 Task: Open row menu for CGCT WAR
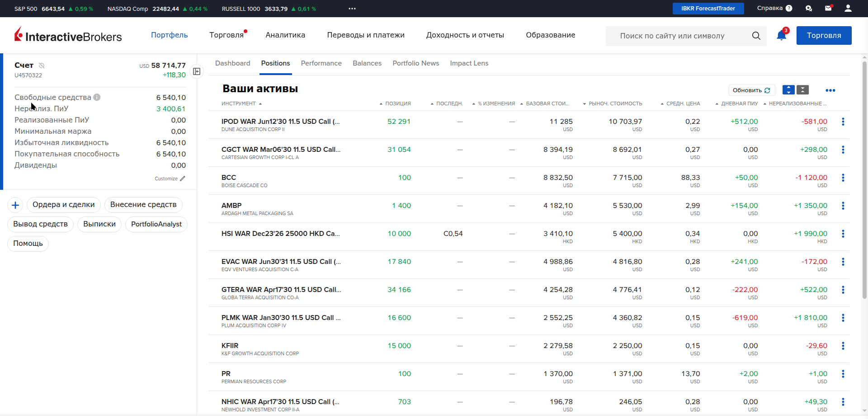pyautogui.click(x=843, y=150)
